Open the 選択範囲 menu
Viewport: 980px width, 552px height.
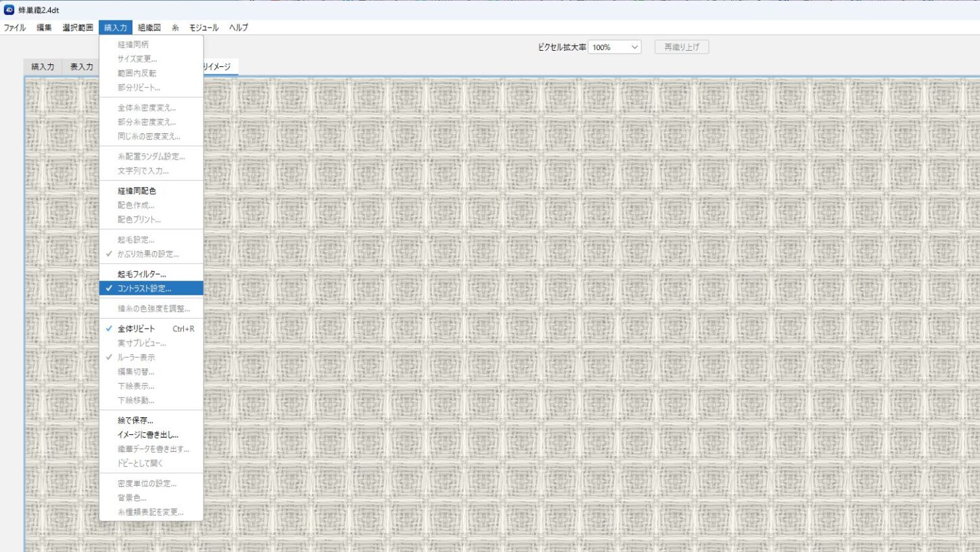click(x=78, y=28)
